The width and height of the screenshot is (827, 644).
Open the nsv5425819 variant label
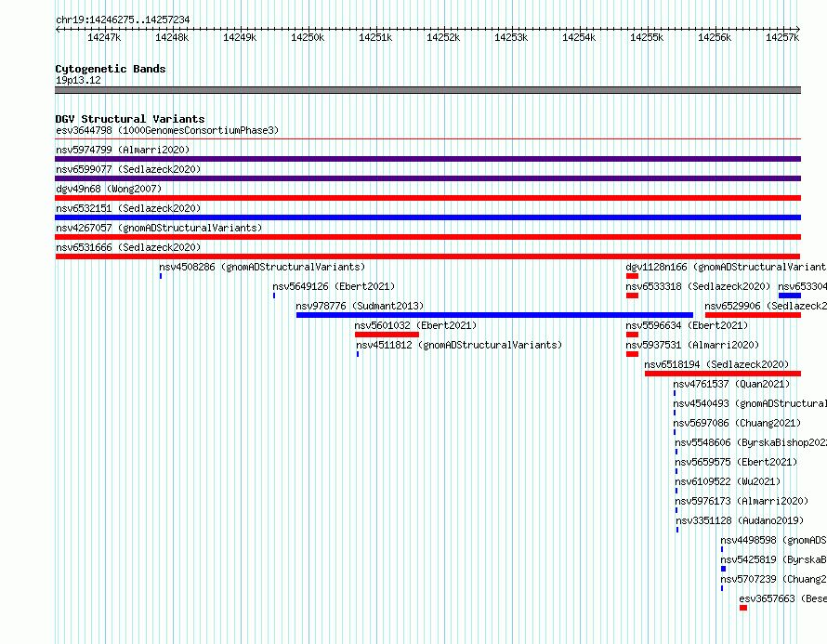(x=774, y=559)
